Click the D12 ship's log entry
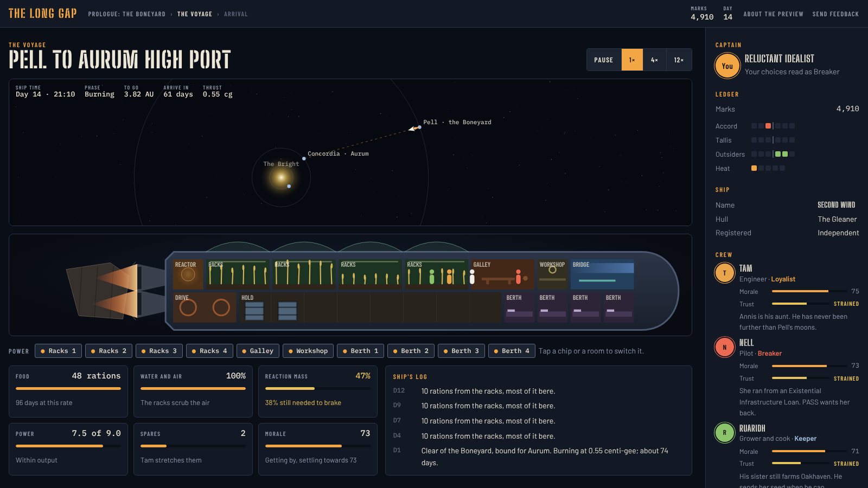This screenshot has height=488, width=868. (538, 391)
